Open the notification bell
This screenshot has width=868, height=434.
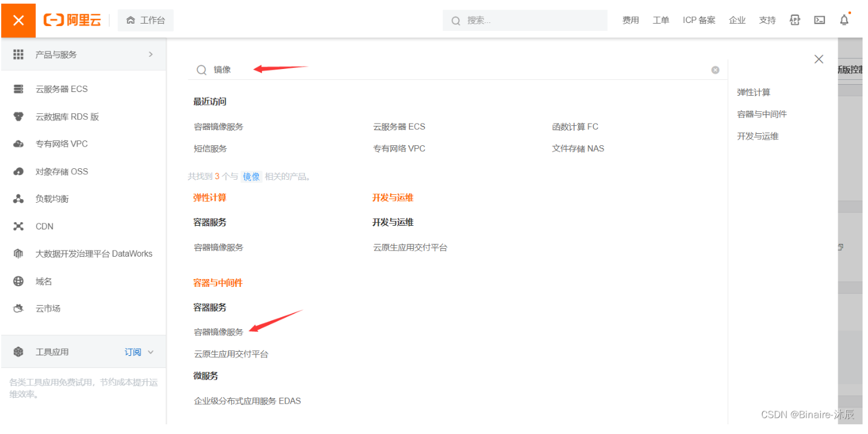[x=844, y=20]
